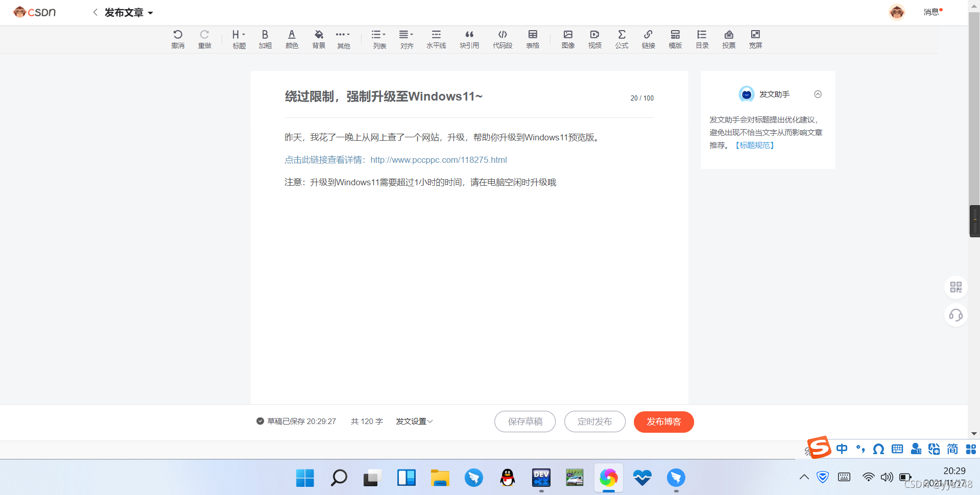Click the 发文助手 assistant icon
Screen dimensions: 980x495
[x=747, y=94]
